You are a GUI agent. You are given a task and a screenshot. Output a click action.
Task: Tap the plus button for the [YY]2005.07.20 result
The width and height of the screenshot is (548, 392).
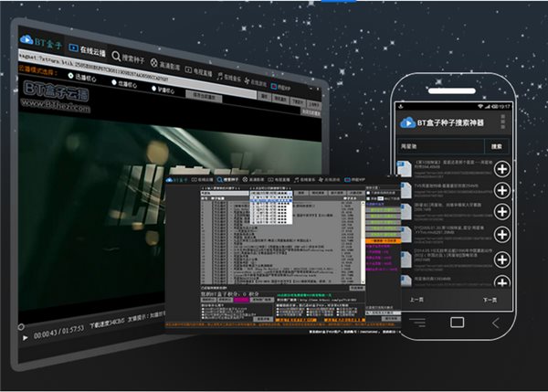click(502, 234)
